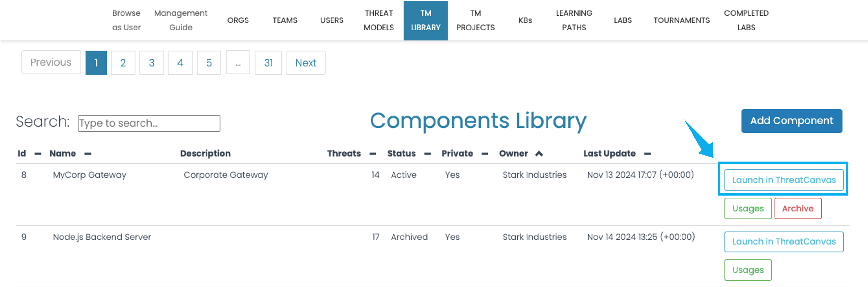The image size is (868, 287).
Task: Open Browse as User link
Action: click(126, 20)
